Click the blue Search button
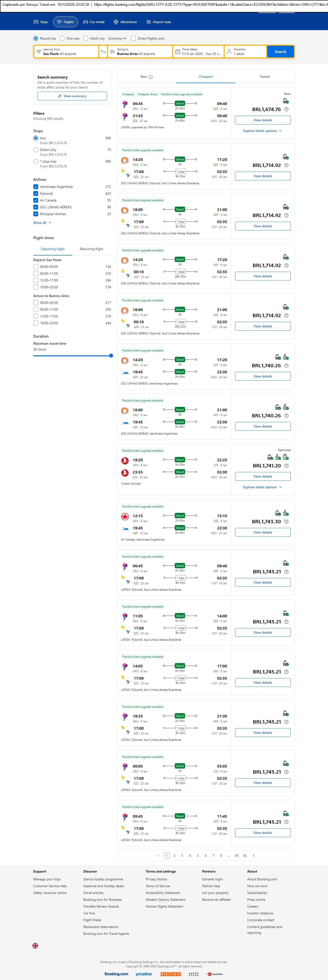The width and height of the screenshot is (328, 980). [x=280, y=52]
